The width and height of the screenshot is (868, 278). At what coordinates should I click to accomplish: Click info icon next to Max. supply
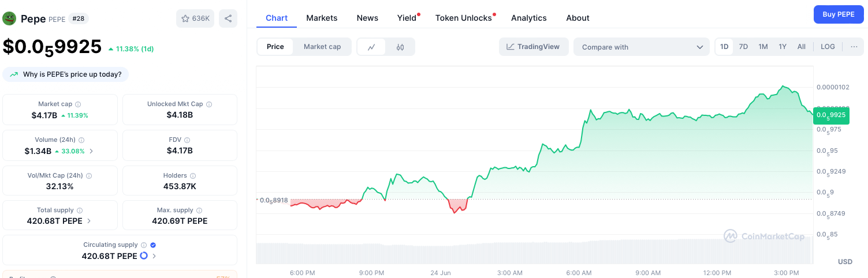[x=199, y=211]
